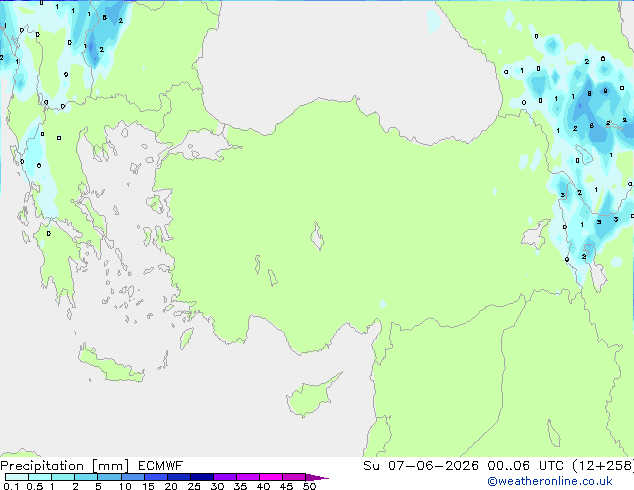Select the 35–40 mm legend swatch
Screen dimensions: 634x490
pyautogui.click(x=247, y=477)
